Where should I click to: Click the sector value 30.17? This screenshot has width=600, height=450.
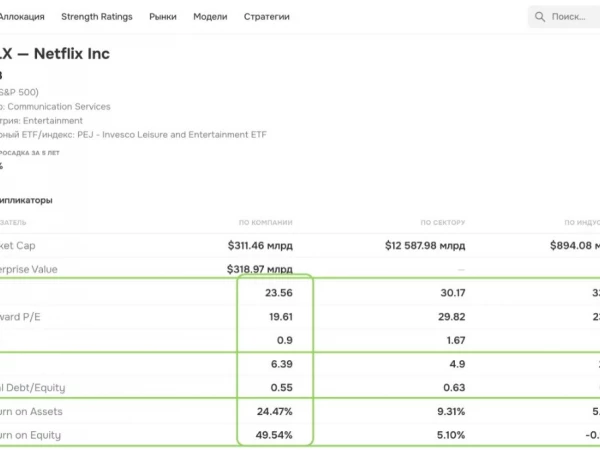click(453, 293)
